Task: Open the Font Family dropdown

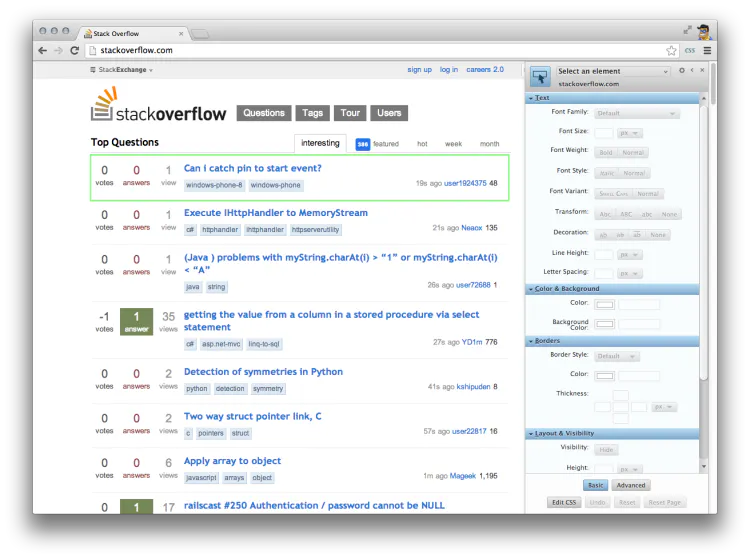Action: tap(637, 113)
